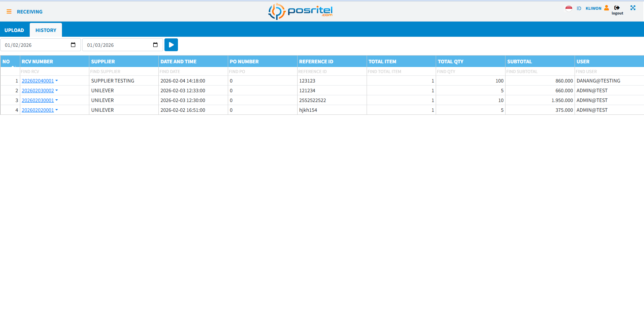Select user cell DANANG@TESTING
The image size is (644, 334).
coord(609,81)
